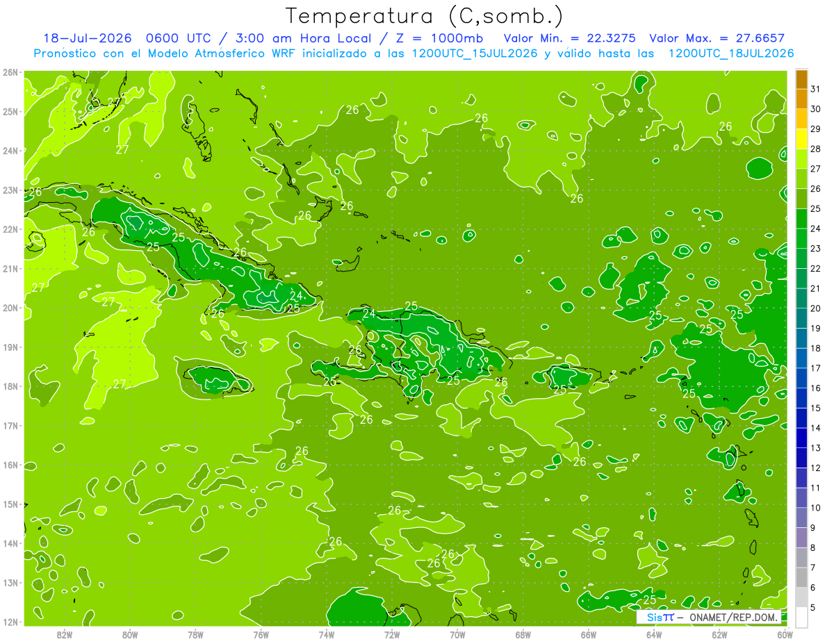Click the blue color scale segment between 15 and 16

pos(801,398)
